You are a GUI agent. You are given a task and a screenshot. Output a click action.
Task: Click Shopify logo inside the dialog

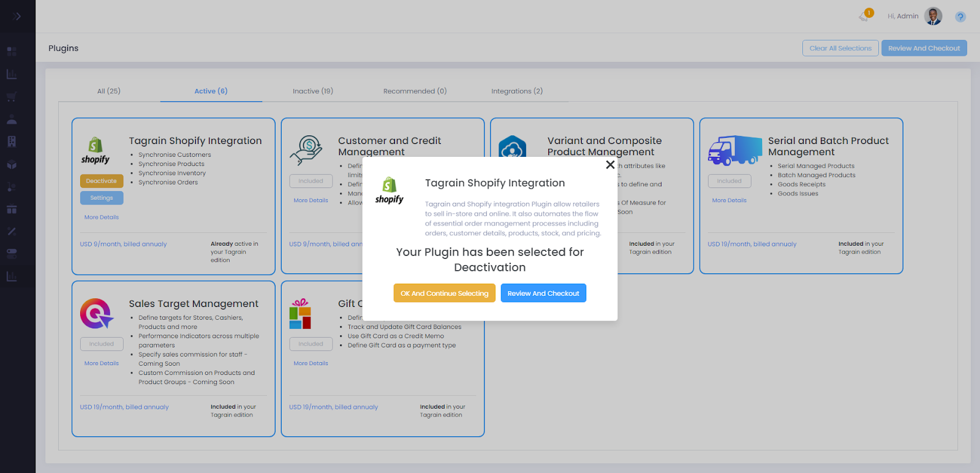[x=390, y=191]
